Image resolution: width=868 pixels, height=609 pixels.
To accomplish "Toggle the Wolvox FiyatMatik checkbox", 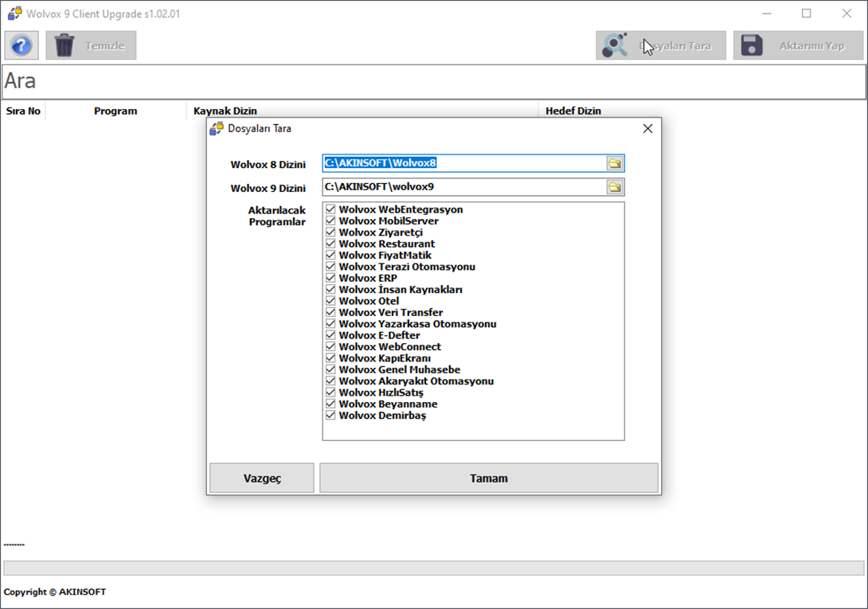I will 330,256.
